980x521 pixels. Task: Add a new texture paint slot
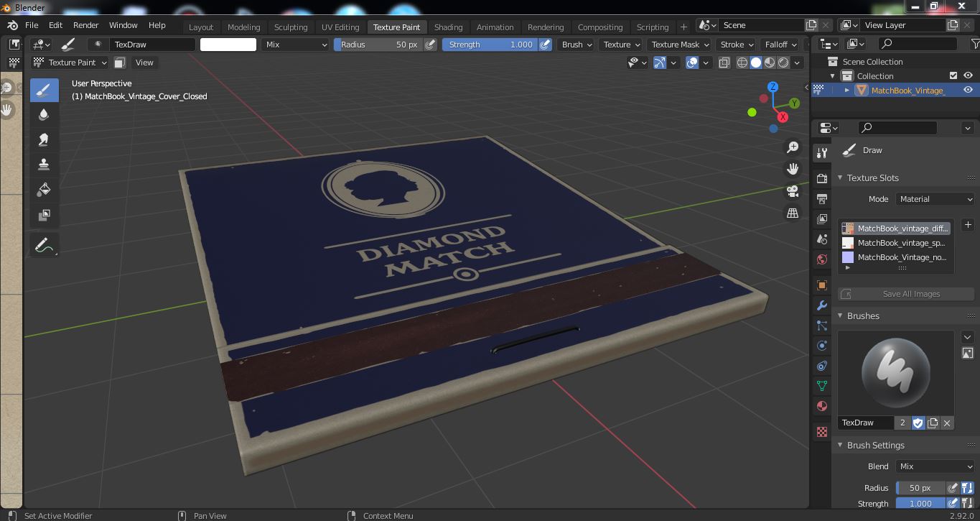(968, 225)
